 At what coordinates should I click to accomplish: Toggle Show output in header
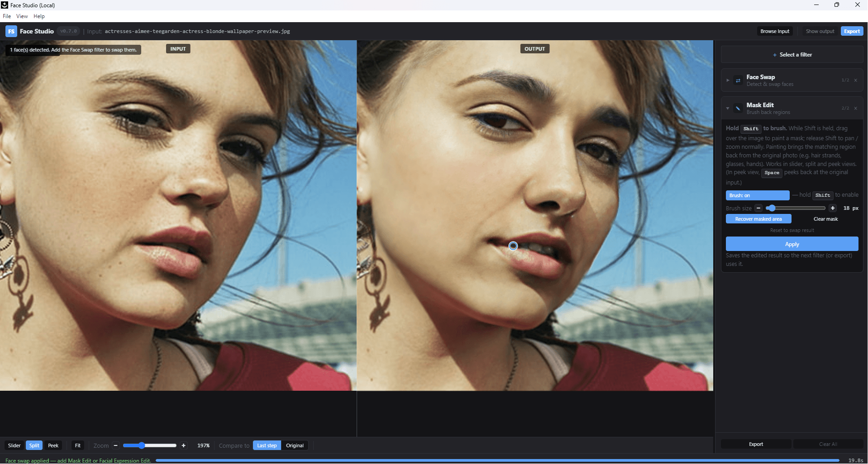point(820,31)
